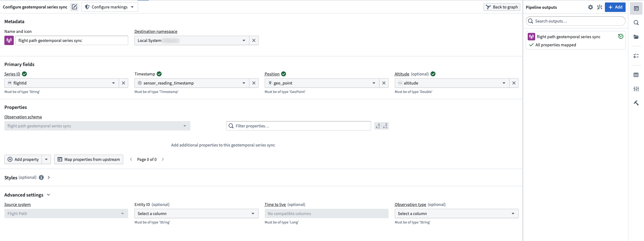The image size is (644, 241).
Task: Open the checklist icon in the right sidebar
Action: (x=636, y=56)
